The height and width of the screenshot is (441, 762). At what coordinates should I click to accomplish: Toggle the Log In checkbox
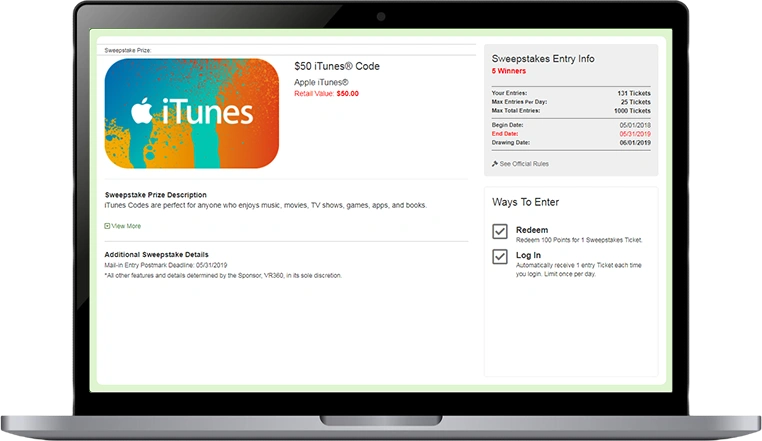(501, 258)
